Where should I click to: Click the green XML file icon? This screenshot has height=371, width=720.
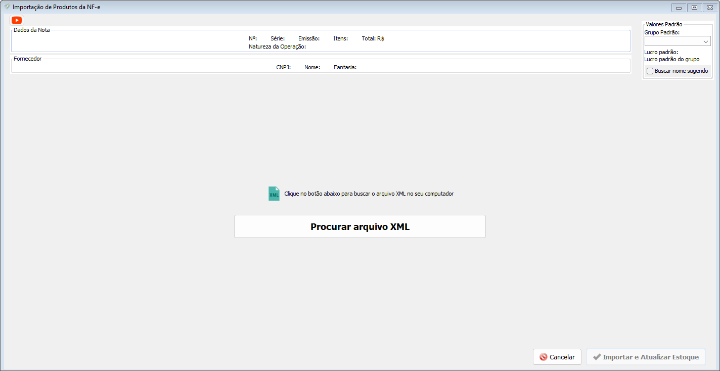[x=274, y=194]
